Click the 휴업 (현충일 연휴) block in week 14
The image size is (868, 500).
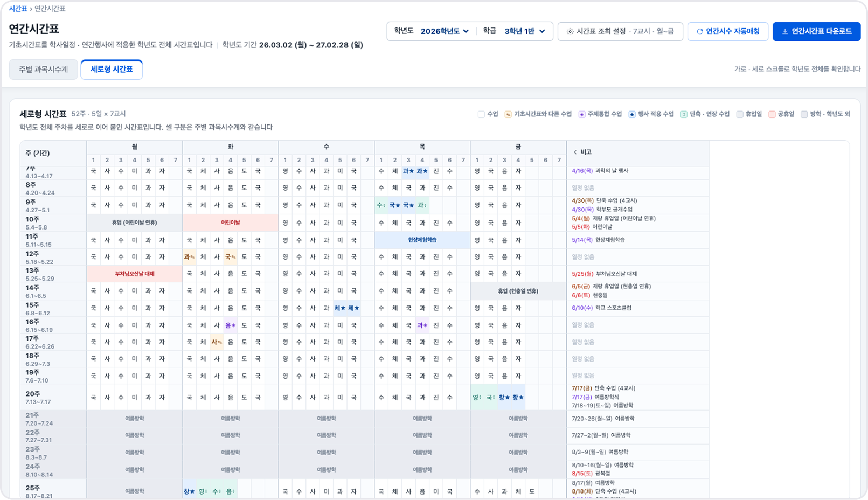[x=518, y=291]
